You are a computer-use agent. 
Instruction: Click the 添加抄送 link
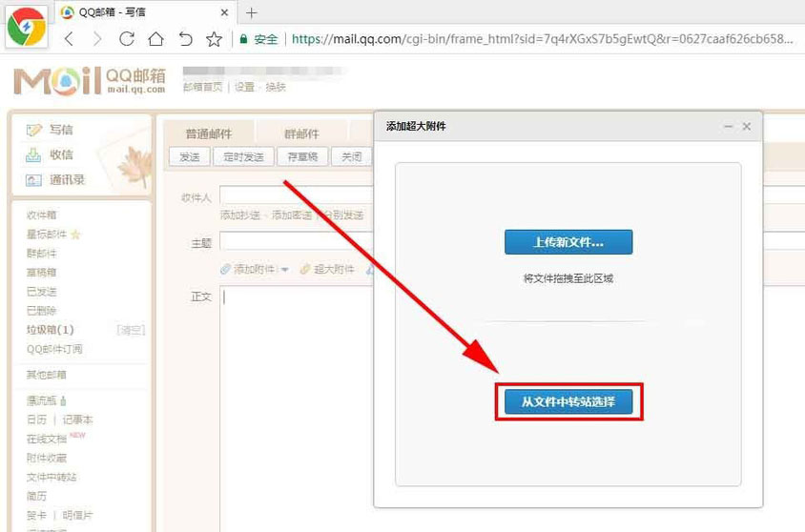pyautogui.click(x=240, y=215)
